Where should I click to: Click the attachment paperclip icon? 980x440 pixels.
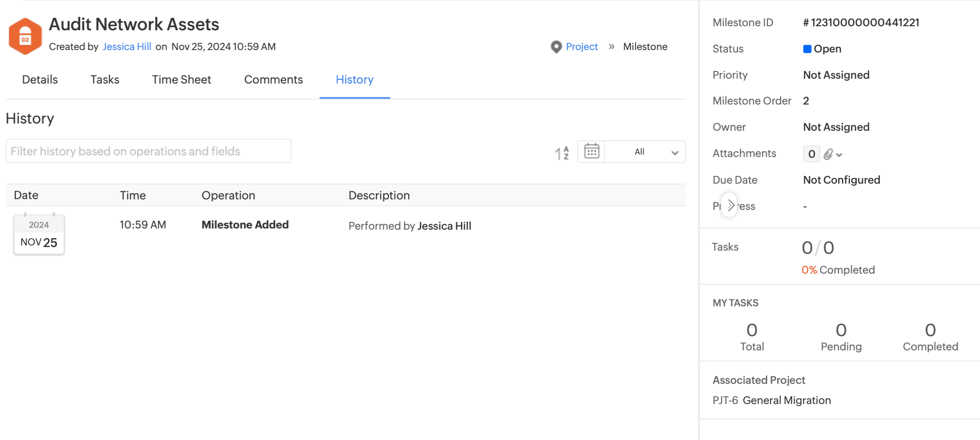(828, 154)
